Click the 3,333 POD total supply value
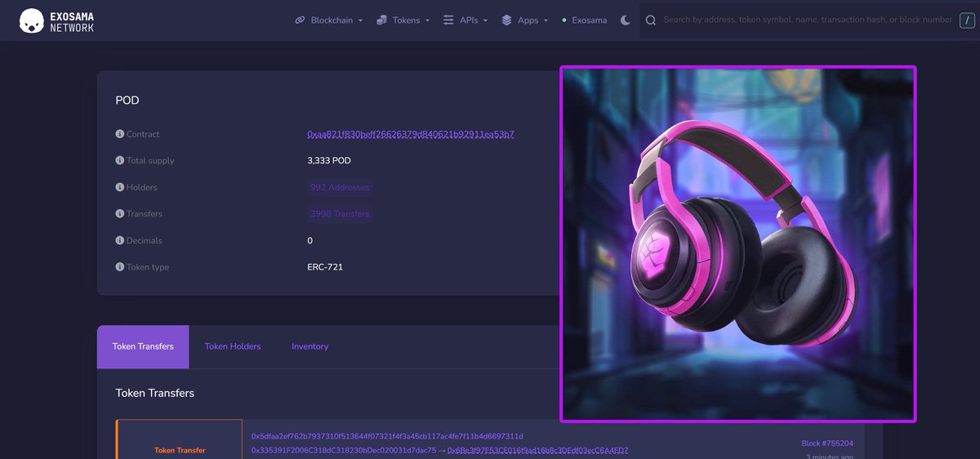 [x=329, y=161]
